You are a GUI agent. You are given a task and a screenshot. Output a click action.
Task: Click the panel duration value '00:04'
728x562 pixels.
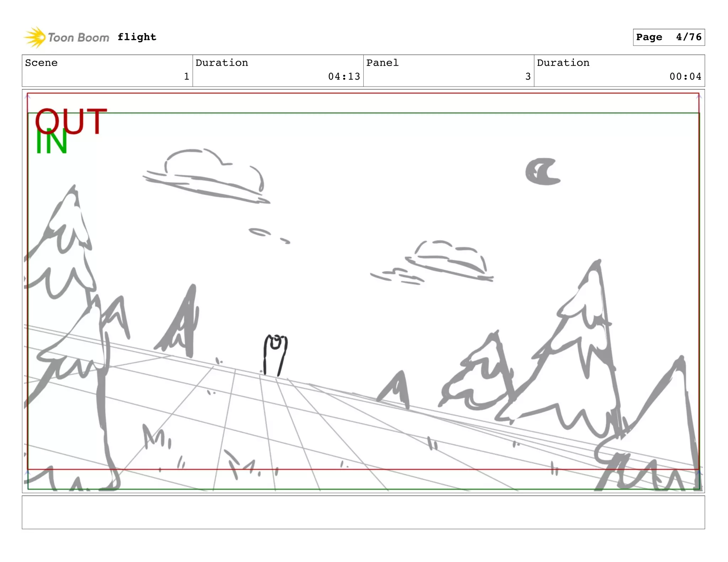[685, 76]
